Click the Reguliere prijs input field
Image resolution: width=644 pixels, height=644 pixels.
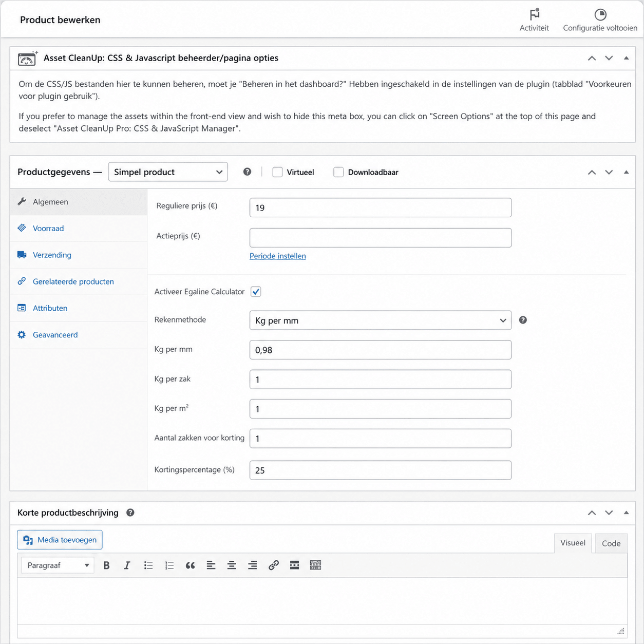point(380,208)
